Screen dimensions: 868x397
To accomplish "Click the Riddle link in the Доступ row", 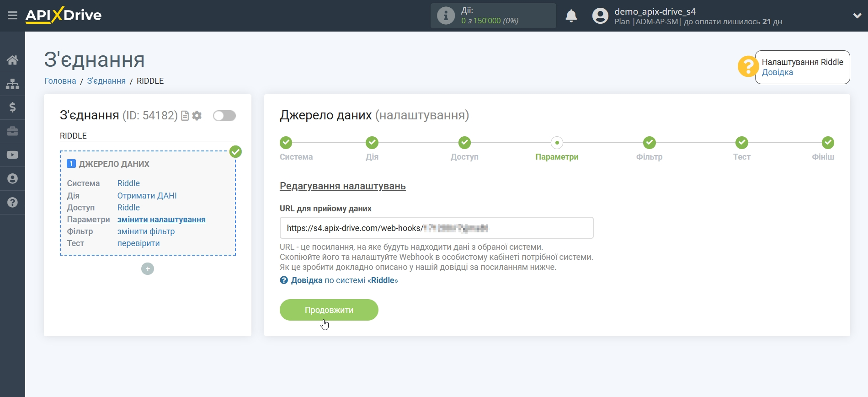I will (x=128, y=208).
